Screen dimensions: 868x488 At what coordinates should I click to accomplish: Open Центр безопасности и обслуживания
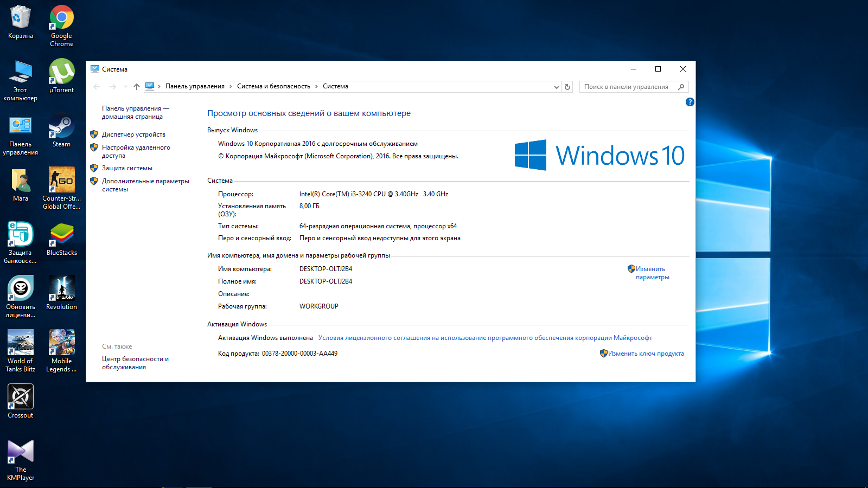click(x=135, y=363)
